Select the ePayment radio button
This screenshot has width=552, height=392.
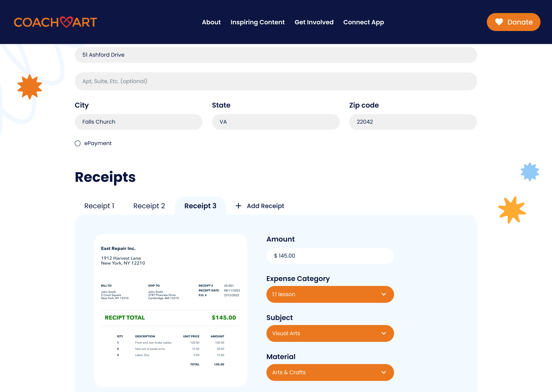click(x=78, y=143)
